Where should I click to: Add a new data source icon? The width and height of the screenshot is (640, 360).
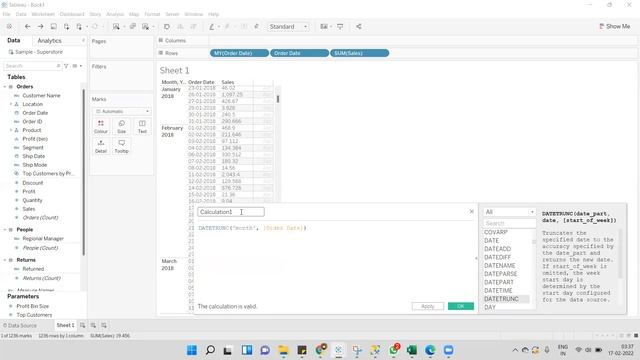66,27
